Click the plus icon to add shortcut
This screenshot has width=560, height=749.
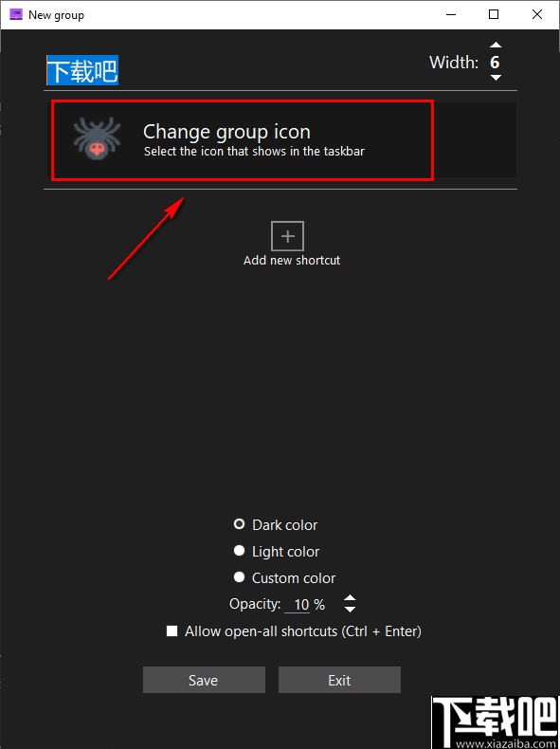[x=287, y=236]
